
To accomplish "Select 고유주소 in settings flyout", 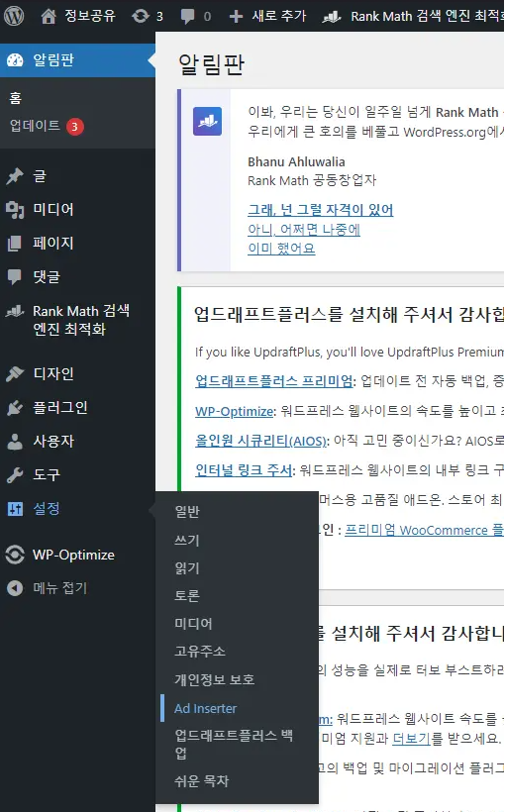I will [200, 651].
